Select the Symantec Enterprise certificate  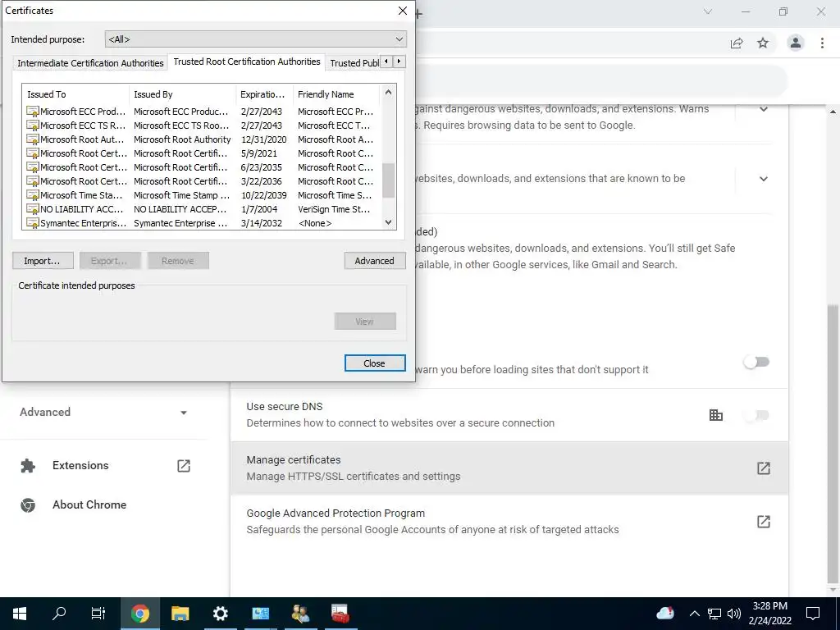(x=202, y=223)
